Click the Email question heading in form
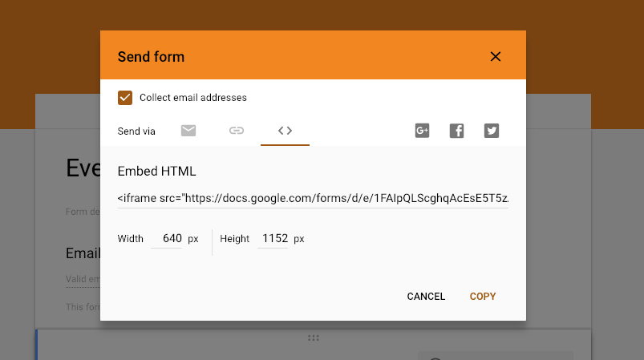Screen dimensions: 644x360 (x=83, y=253)
